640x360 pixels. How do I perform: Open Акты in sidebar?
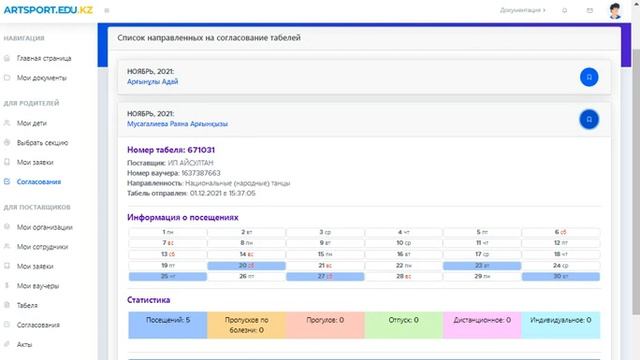click(24, 344)
